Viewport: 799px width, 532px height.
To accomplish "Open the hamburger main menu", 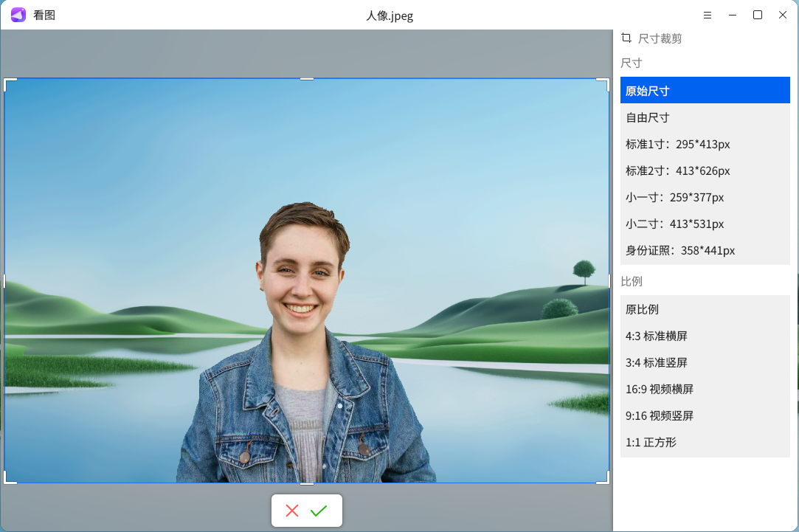I will click(x=708, y=15).
